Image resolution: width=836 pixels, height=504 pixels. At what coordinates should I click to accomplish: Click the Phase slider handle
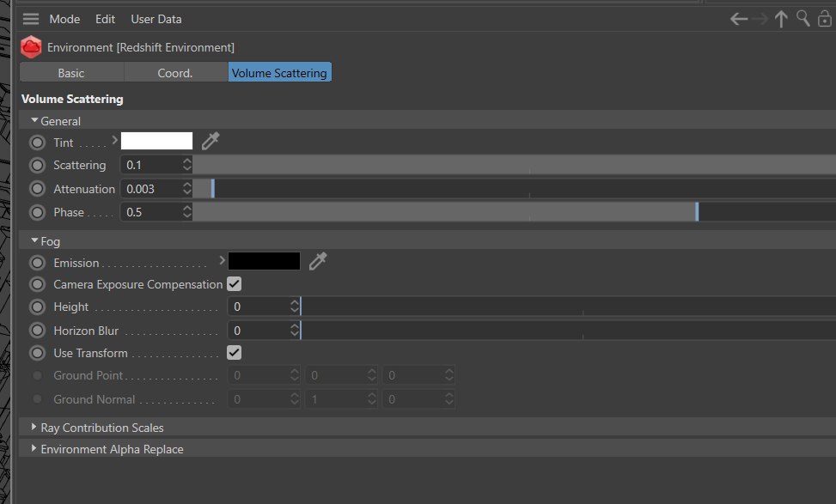(697, 212)
